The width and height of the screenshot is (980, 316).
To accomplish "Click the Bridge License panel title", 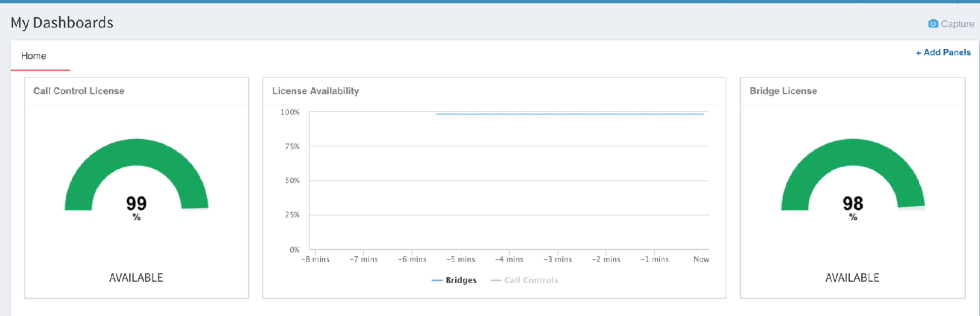I will pos(783,91).
